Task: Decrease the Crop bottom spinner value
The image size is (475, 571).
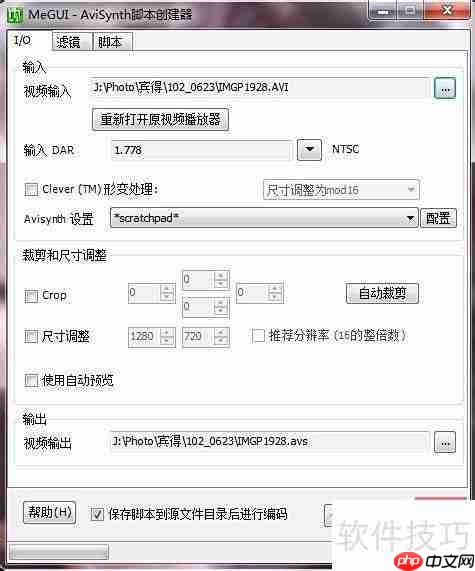Action: pyautogui.click(x=221, y=311)
